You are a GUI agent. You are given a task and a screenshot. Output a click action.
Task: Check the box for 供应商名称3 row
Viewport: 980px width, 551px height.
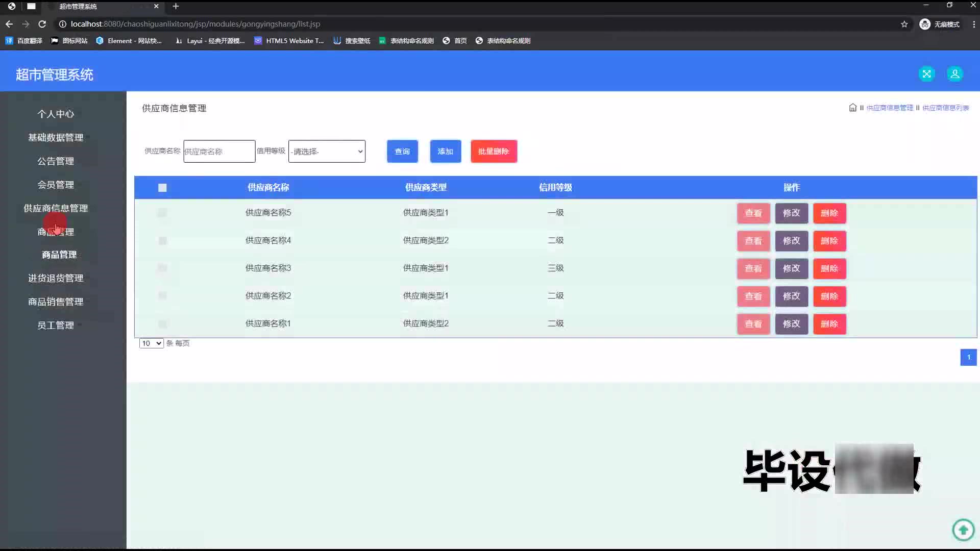point(162,268)
